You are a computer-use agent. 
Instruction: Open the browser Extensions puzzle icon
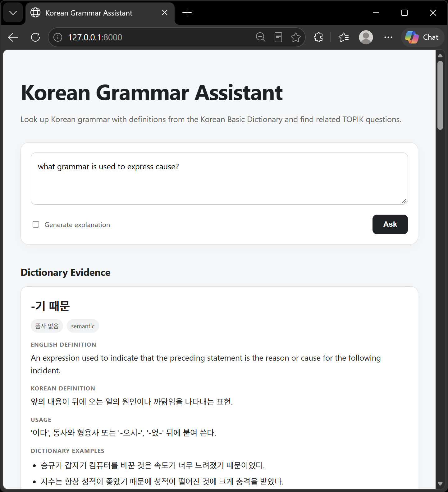coord(318,37)
